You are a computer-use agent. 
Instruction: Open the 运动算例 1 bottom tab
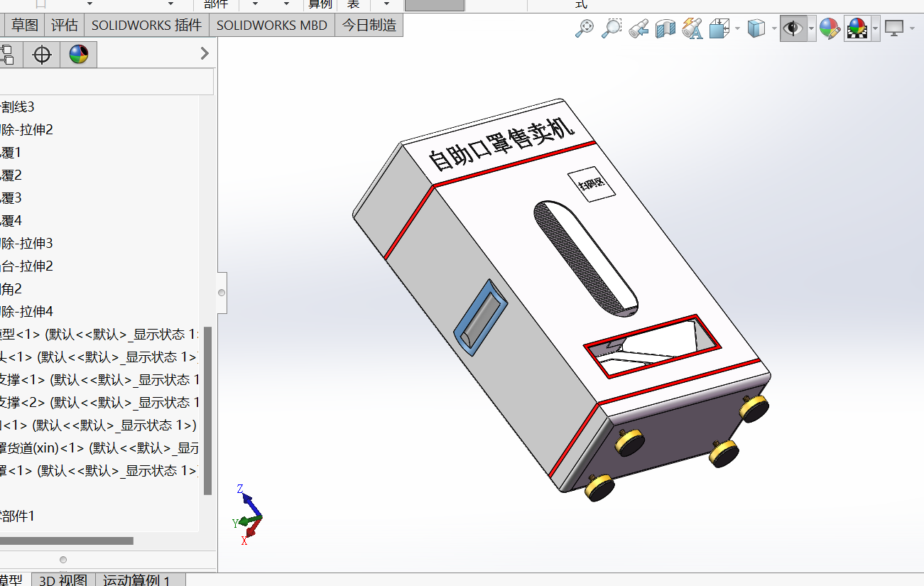pos(140,580)
